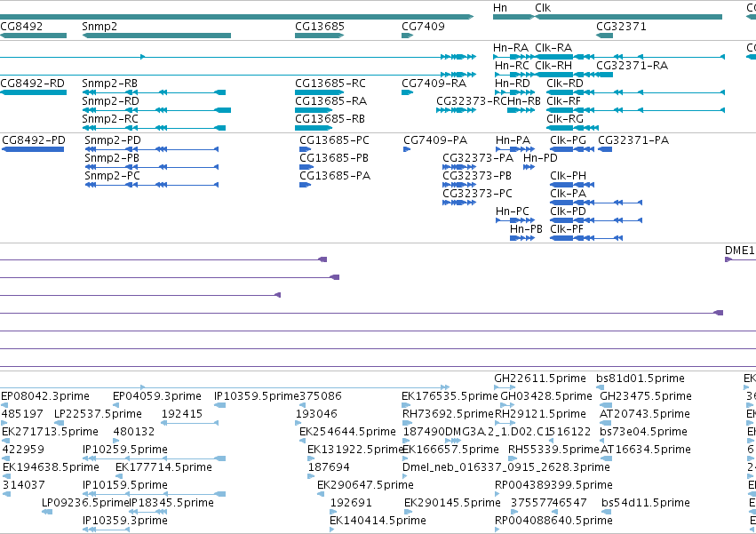Select protein Hn-PD
The width and height of the screenshot is (756, 534).
click(540, 158)
